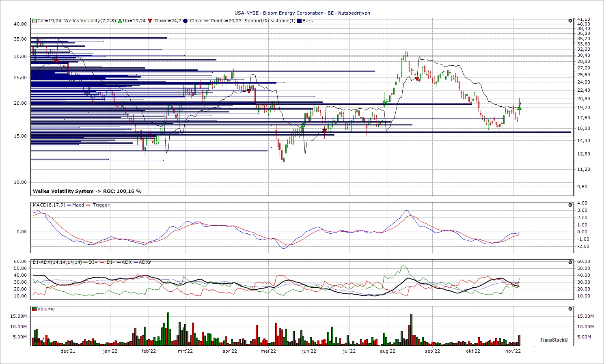Click the nov'22 date axis label
This screenshot has height=364, width=604.
tap(513, 351)
